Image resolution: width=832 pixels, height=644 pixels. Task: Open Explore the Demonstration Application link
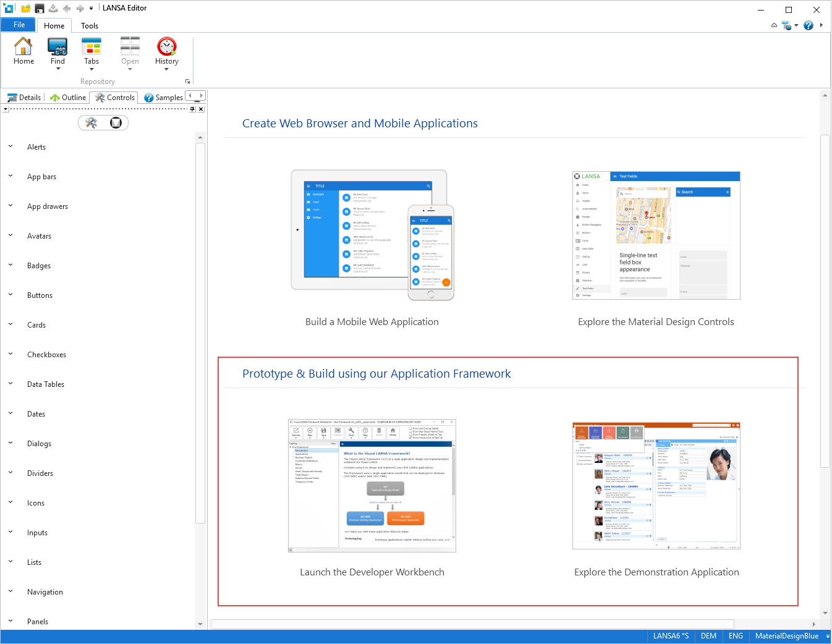(656, 572)
